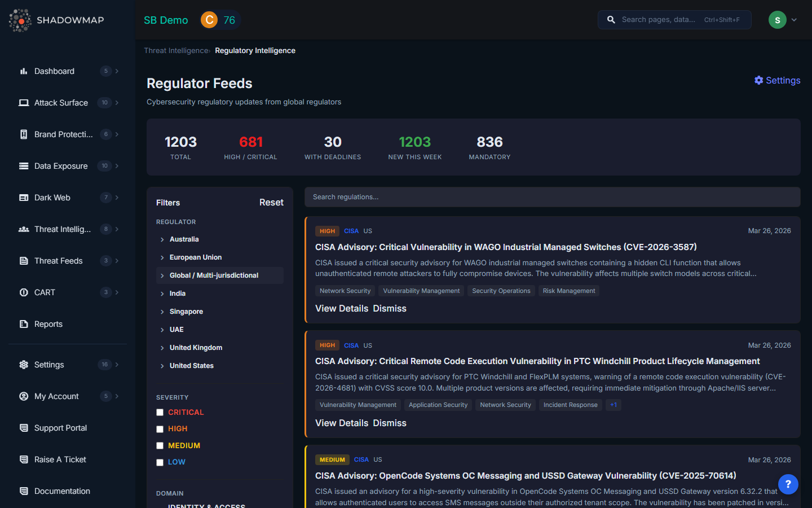Open the Threat Intelligence breadcrumb
The width and height of the screenshot is (812, 508).
(175, 50)
